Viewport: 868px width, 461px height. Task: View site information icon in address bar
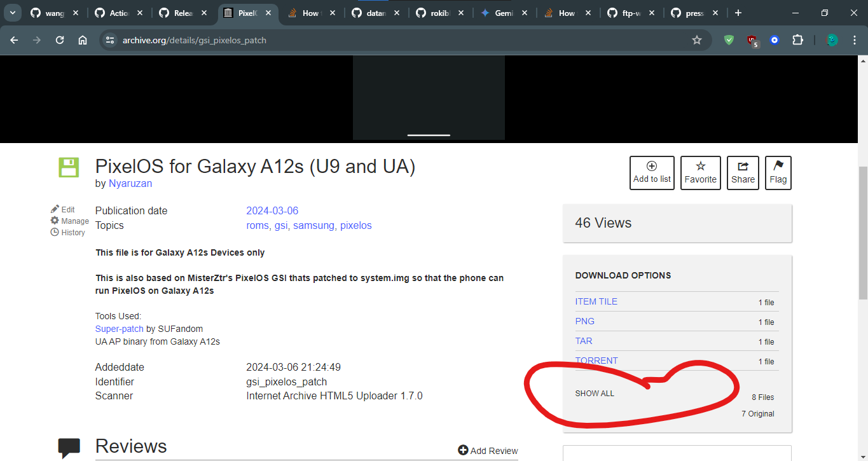tap(110, 40)
